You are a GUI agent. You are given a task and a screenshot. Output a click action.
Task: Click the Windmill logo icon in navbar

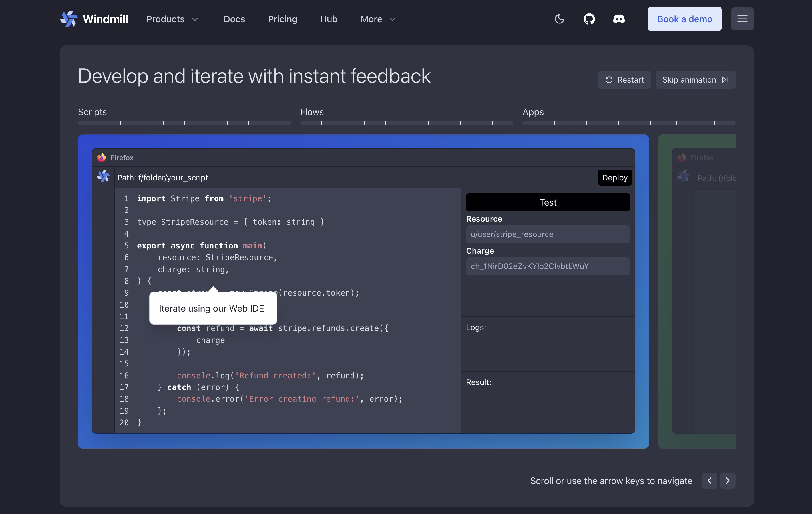pyautogui.click(x=69, y=19)
